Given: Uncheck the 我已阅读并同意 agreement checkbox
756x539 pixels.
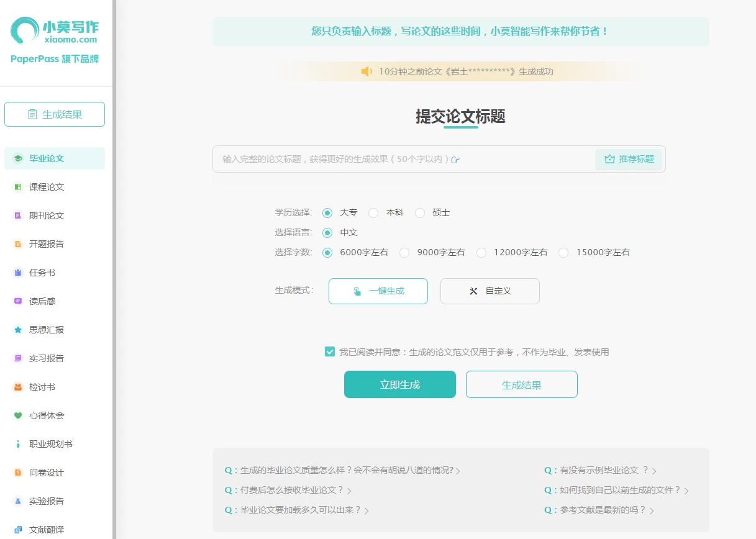Looking at the screenshot, I should click(x=330, y=352).
